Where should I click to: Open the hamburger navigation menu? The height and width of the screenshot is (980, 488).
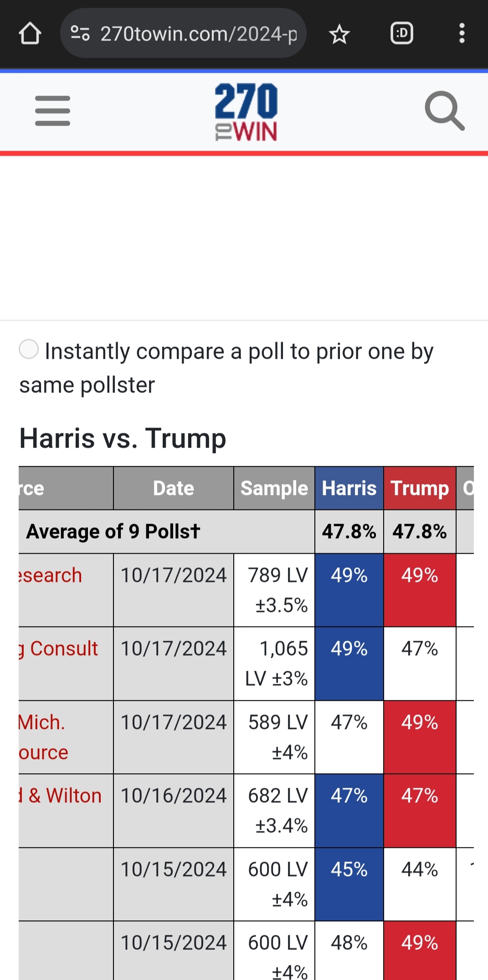pos(53,111)
